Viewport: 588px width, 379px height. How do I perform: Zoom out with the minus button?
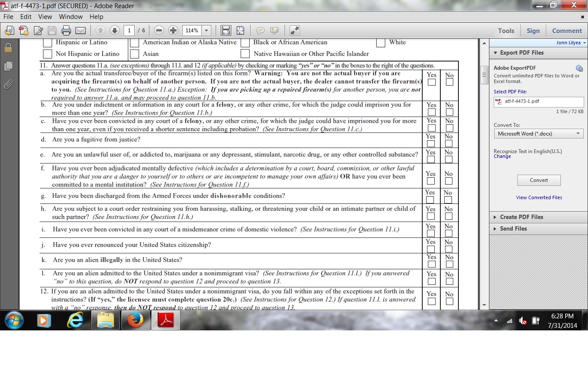click(159, 31)
